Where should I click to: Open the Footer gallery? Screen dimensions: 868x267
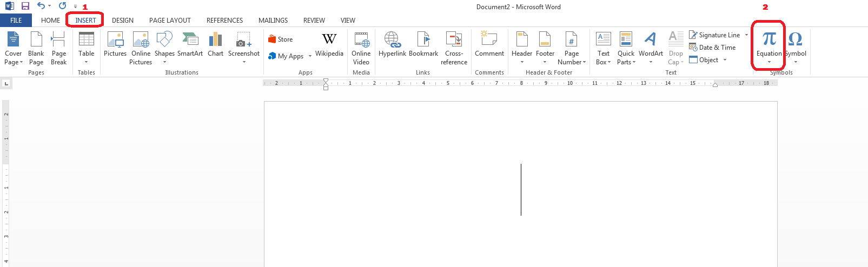[x=545, y=48]
